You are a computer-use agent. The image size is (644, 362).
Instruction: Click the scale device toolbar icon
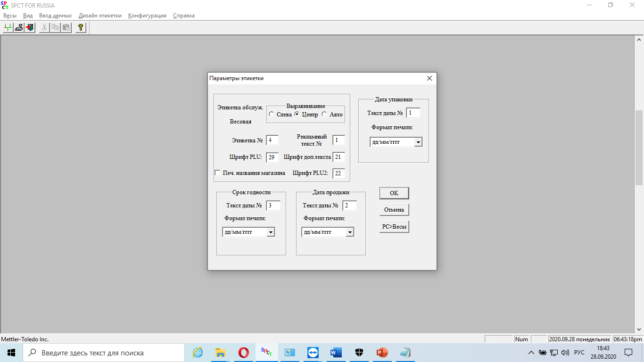click(x=19, y=28)
